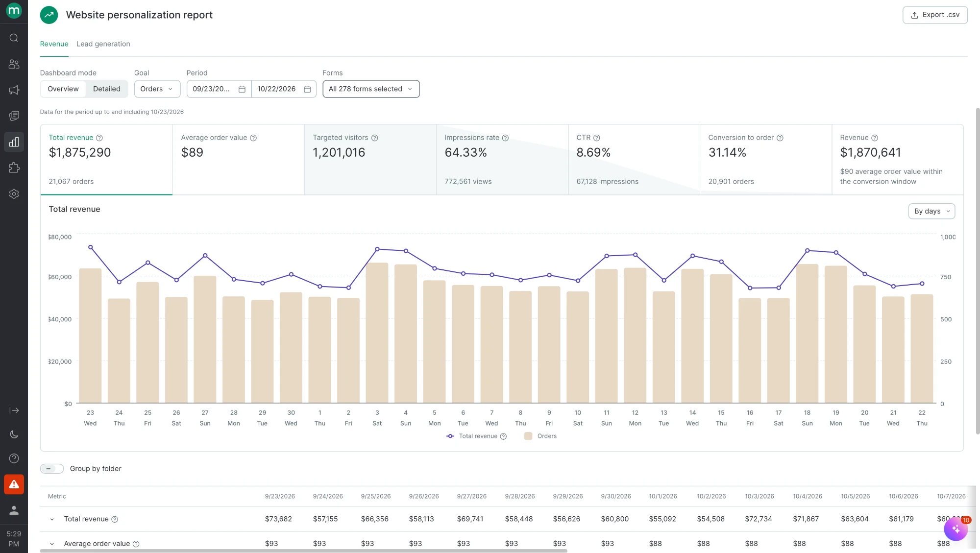Click the start date 09/23 field
The height and width of the screenshot is (553, 980).
click(219, 89)
